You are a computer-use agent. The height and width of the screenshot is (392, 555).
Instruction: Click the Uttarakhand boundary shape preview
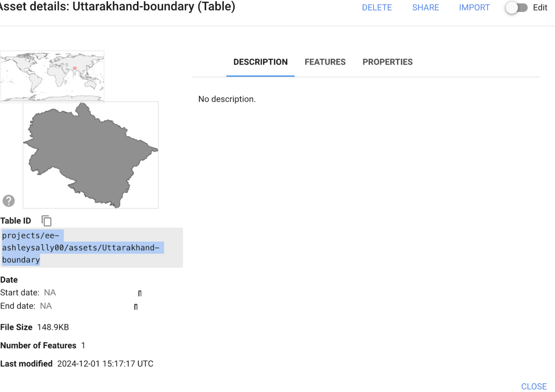coord(91,155)
